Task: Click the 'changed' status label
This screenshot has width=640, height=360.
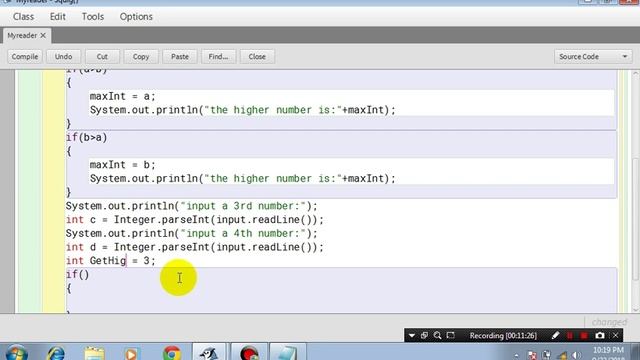Action: (x=609, y=322)
